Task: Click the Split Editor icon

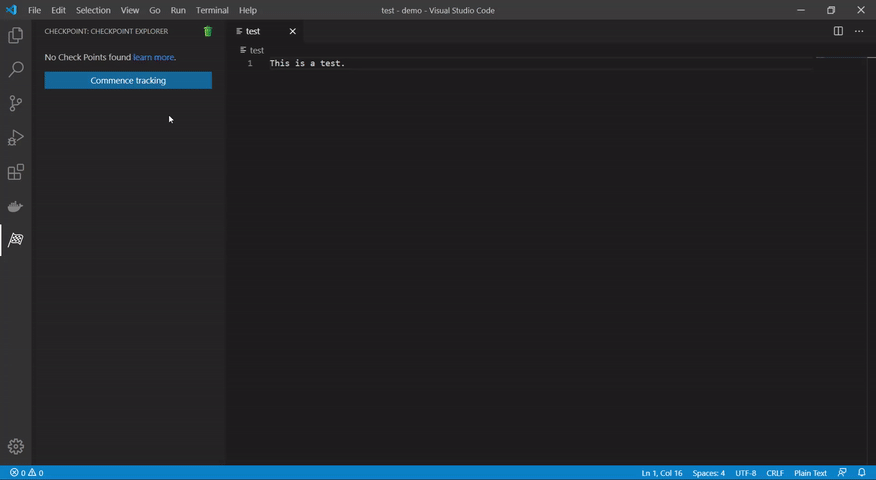Action: [838, 31]
